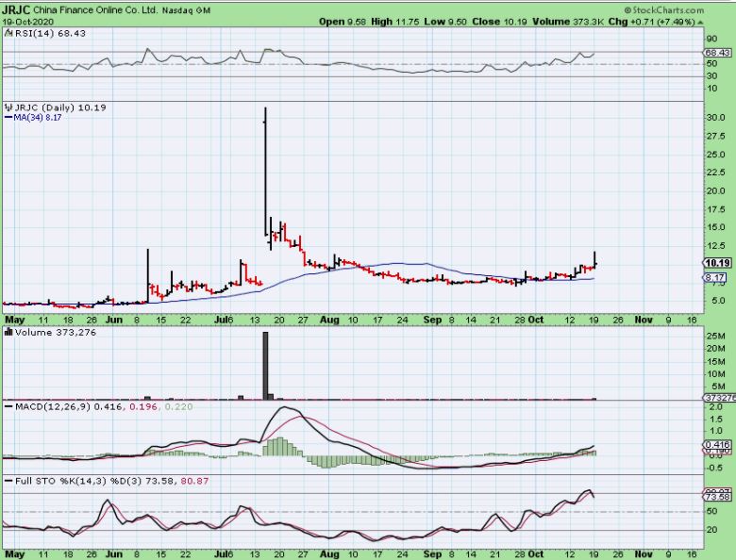The height and width of the screenshot is (560, 736).
Task: Click the Low 9.50 value
Action: (x=445, y=22)
